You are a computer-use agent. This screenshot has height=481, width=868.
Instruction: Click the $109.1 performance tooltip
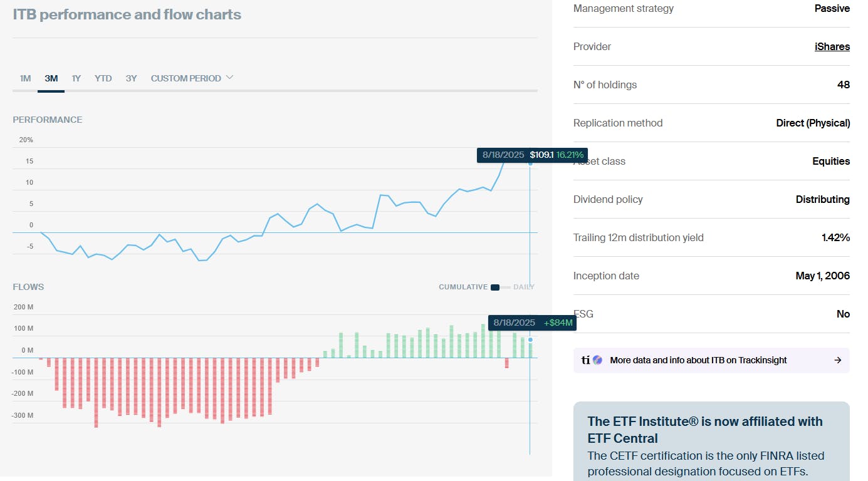532,155
